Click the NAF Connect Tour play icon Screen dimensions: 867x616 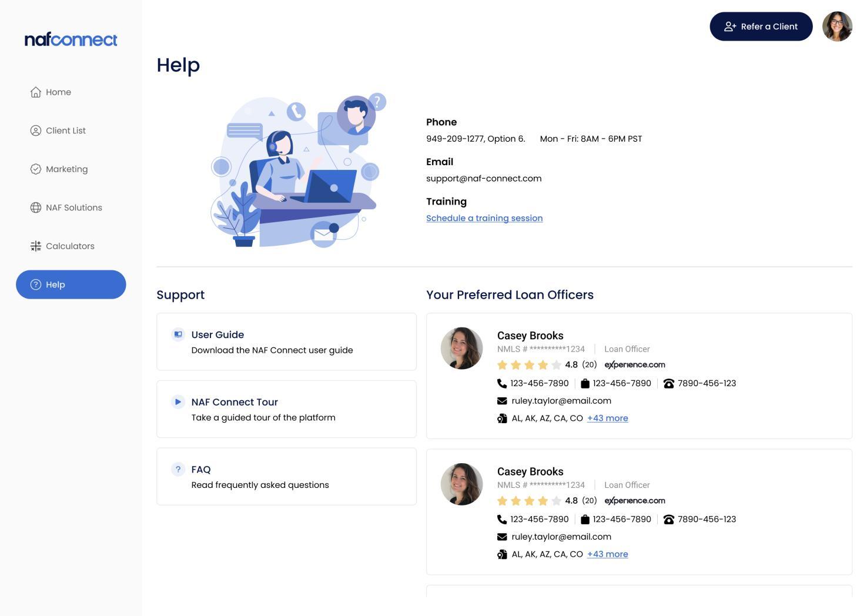click(x=178, y=401)
